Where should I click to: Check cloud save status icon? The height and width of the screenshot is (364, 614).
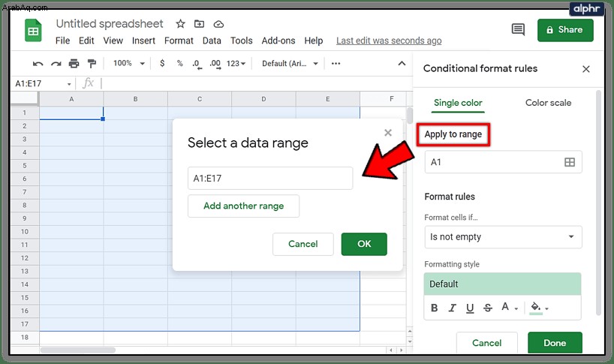click(218, 24)
